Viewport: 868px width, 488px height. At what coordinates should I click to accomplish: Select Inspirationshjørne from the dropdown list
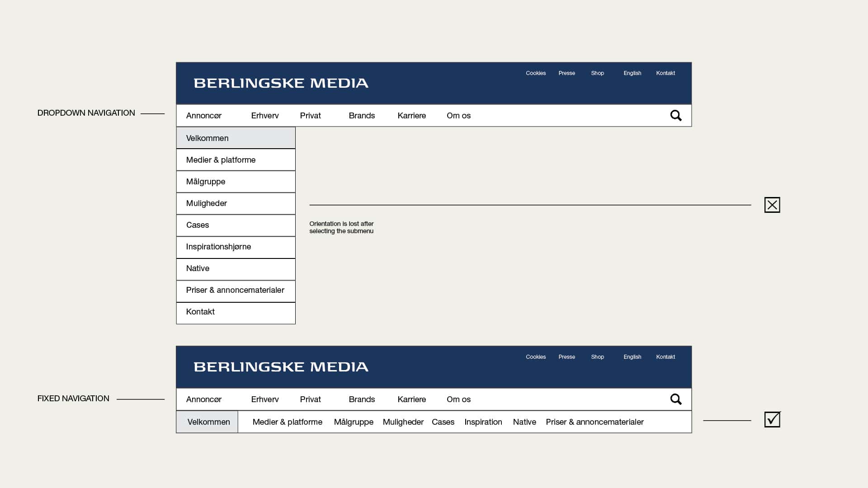tap(236, 247)
